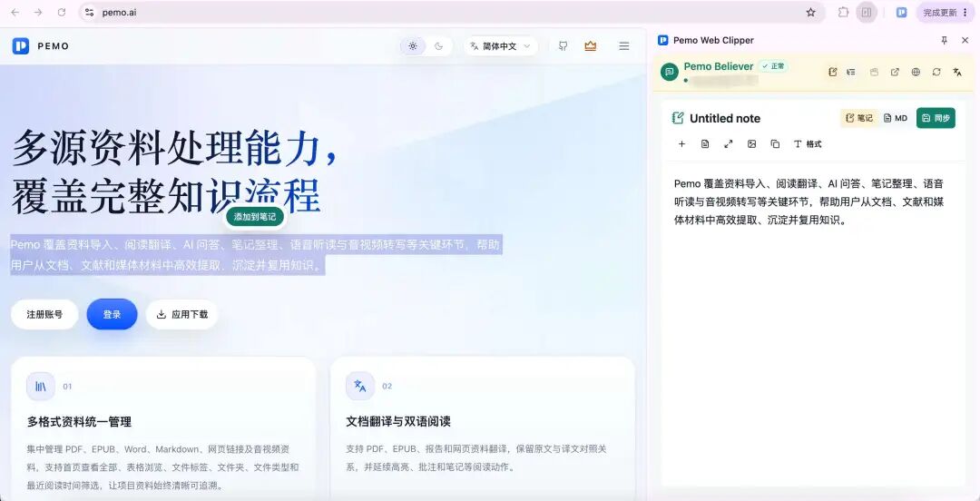Click the crown membership icon
The height and width of the screenshot is (501, 980).
point(590,46)
